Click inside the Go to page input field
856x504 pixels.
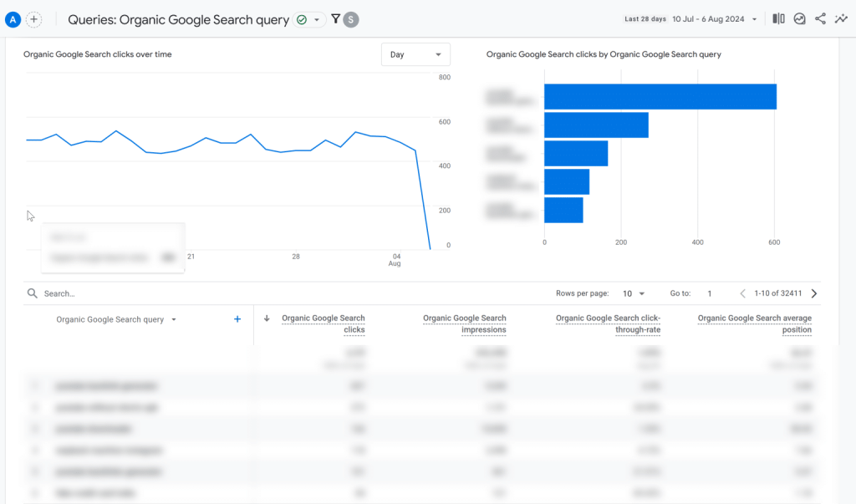click(709, 293)
